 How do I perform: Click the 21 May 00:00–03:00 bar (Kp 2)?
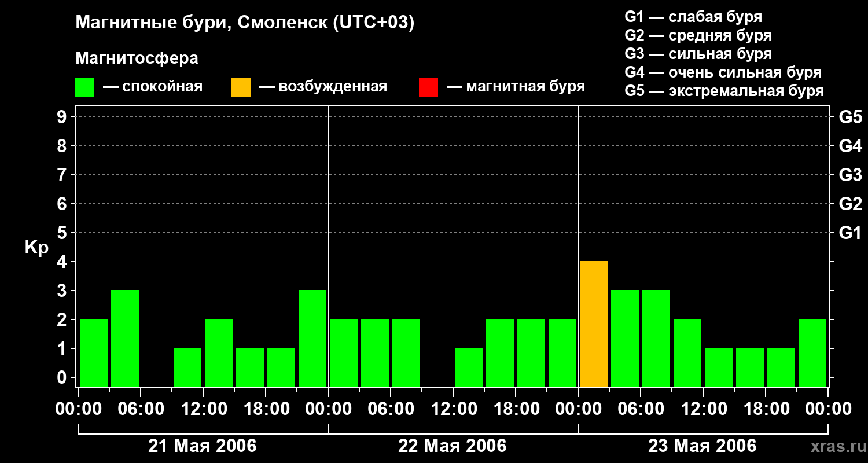click(x=94, y=352)
